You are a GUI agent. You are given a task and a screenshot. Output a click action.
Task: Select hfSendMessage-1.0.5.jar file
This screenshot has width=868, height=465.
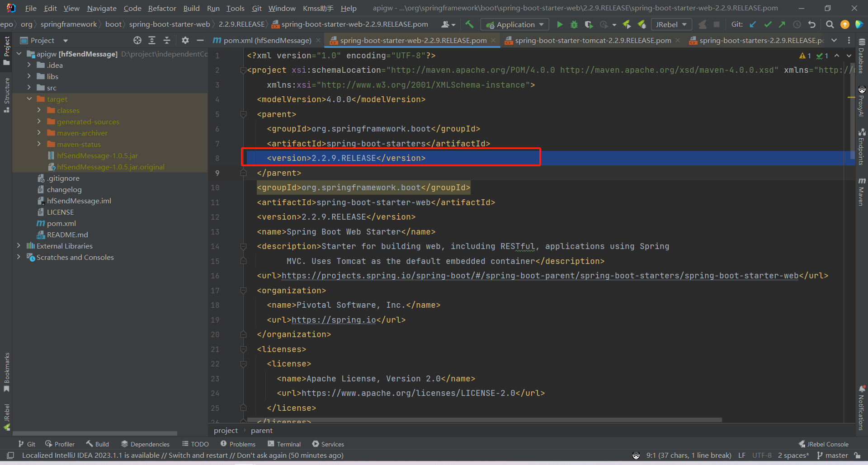(97, 155)
